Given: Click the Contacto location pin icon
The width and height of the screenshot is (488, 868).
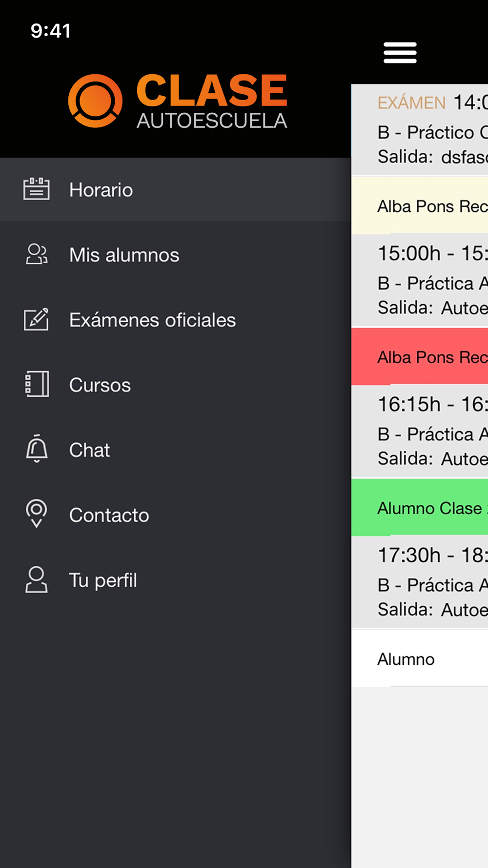Looking at the screenshot, I should point(37,514).
